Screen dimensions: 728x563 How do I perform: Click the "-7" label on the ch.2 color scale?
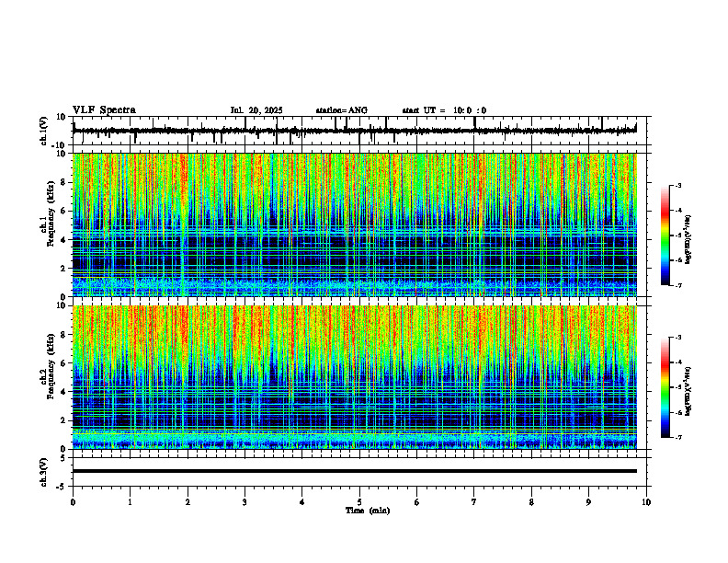[678, 438]
